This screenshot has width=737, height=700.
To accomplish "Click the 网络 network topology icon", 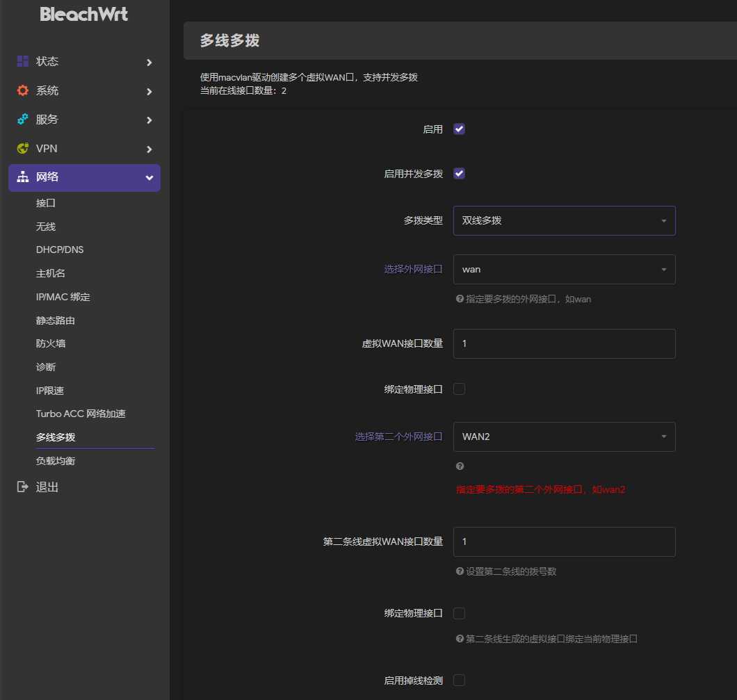I will pyautogui.click(x=22, y=177).
